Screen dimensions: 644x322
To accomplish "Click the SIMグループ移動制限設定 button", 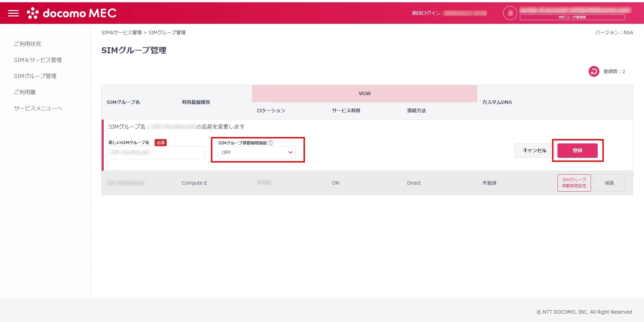I will (x=574, y=183).
